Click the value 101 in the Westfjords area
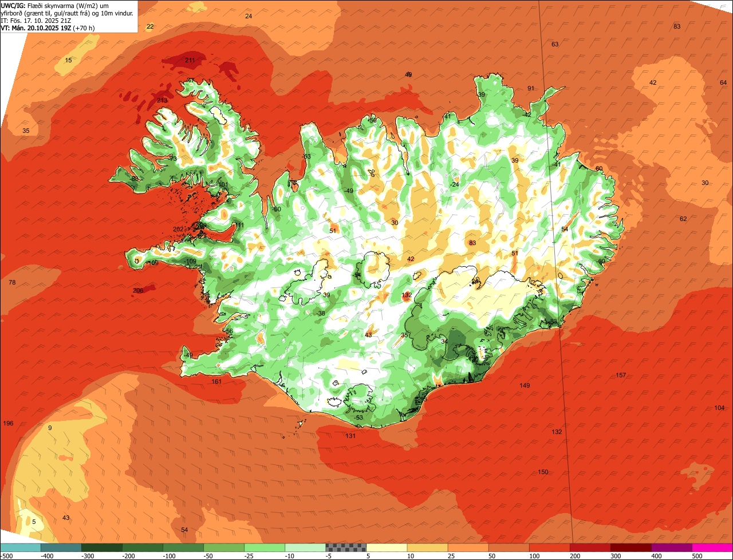The width and height of the screenshot is (733, 560). 223,185
